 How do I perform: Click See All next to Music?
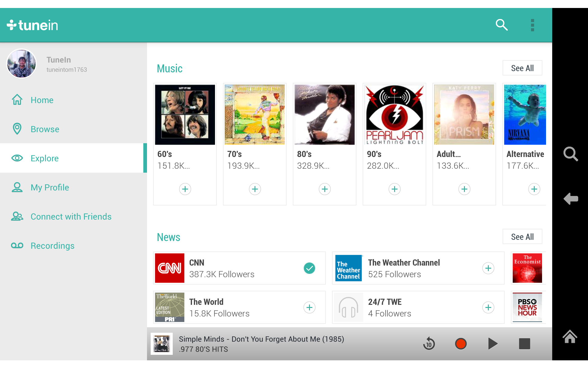(522, 68)
